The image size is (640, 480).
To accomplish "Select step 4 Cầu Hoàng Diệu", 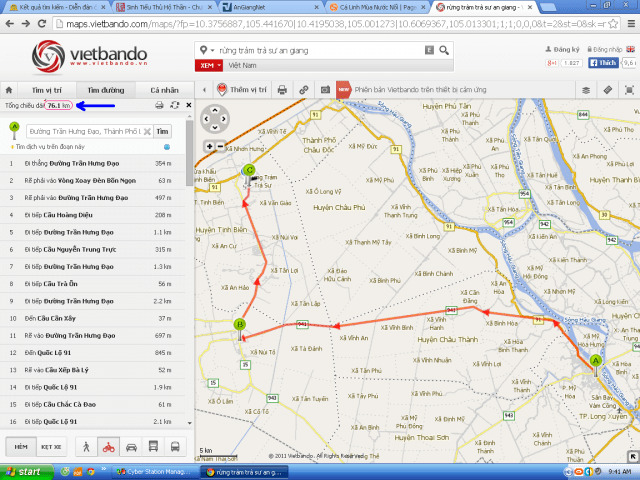I will point(93,215).
